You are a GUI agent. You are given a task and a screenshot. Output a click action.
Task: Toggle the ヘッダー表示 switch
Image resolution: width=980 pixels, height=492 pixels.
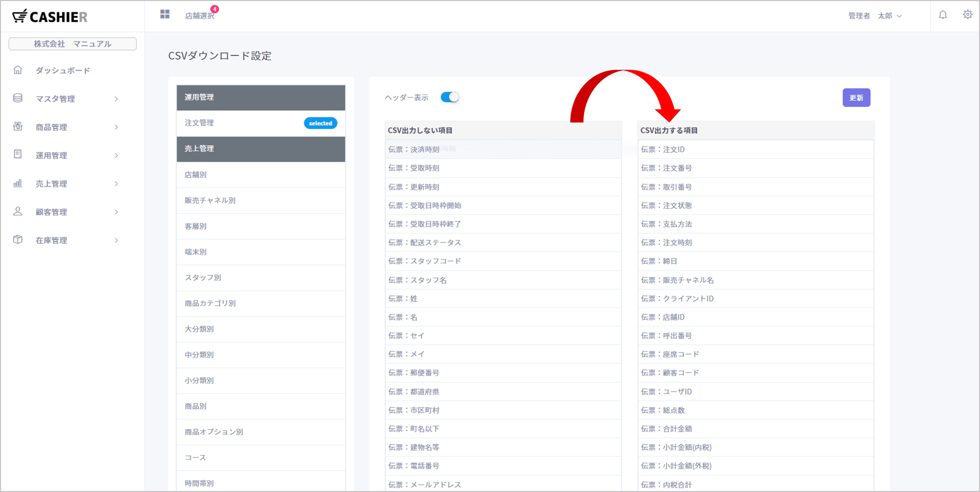point(449,97)
